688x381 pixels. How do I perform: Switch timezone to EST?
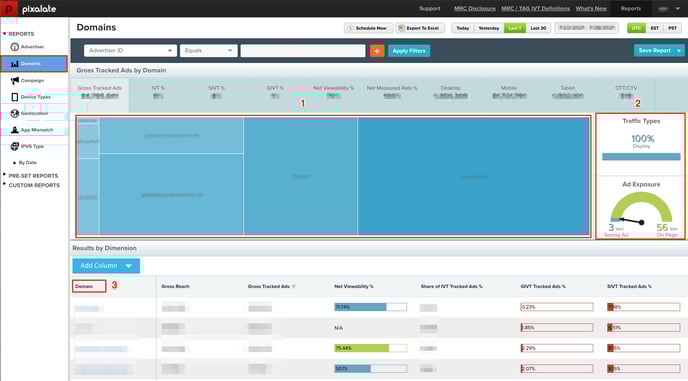654,28
